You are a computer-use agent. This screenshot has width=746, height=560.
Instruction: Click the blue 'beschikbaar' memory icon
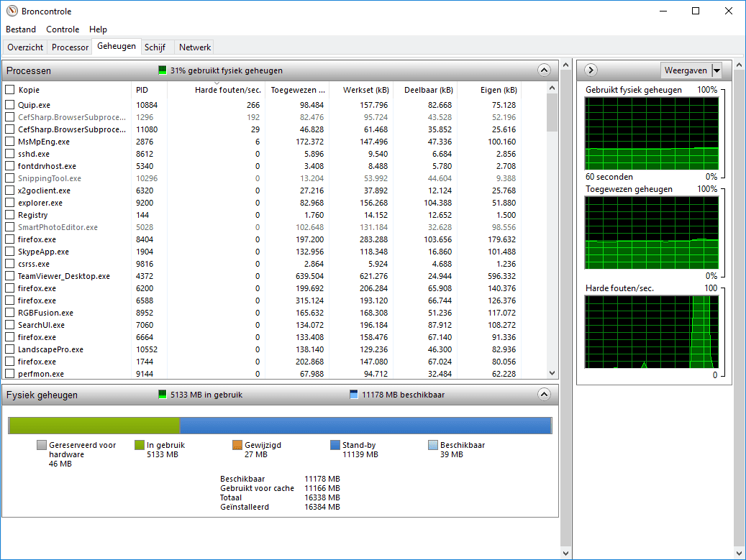pyautogui.click(x=353, y=395)
